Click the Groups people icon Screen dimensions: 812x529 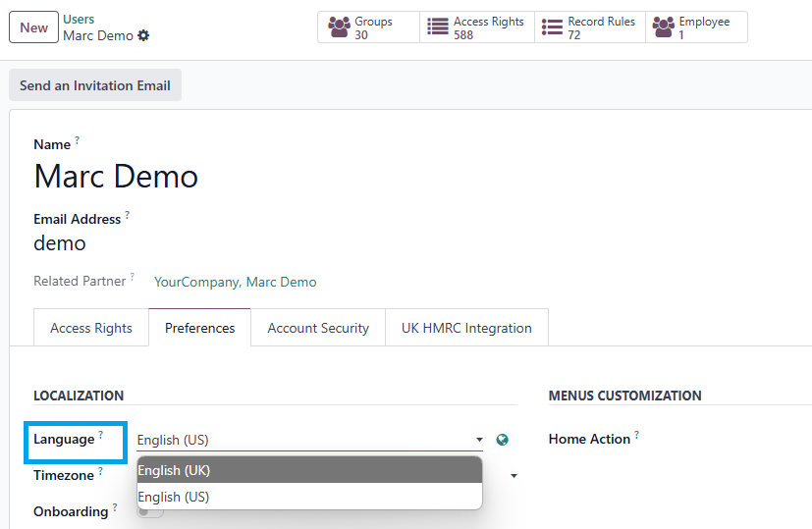[x=339, y=26]
